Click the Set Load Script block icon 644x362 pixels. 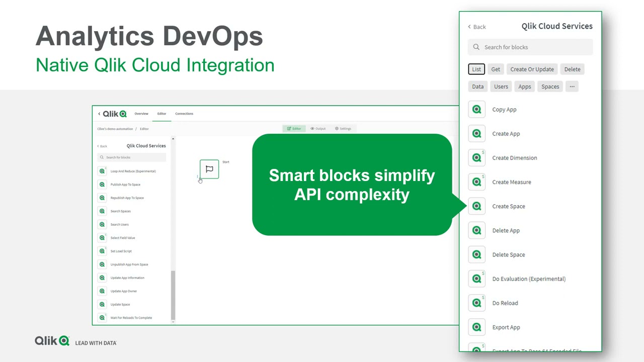[x=102, y=251]
